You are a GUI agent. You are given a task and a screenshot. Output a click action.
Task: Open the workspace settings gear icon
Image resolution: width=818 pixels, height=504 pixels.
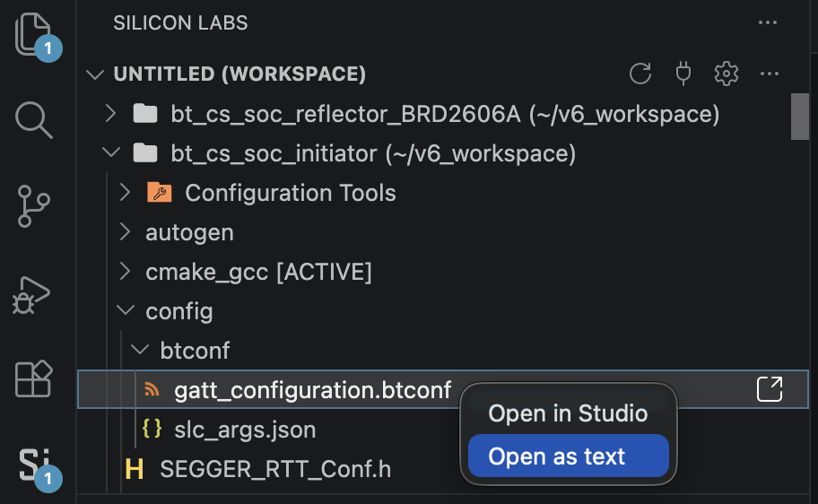point(727,74)
